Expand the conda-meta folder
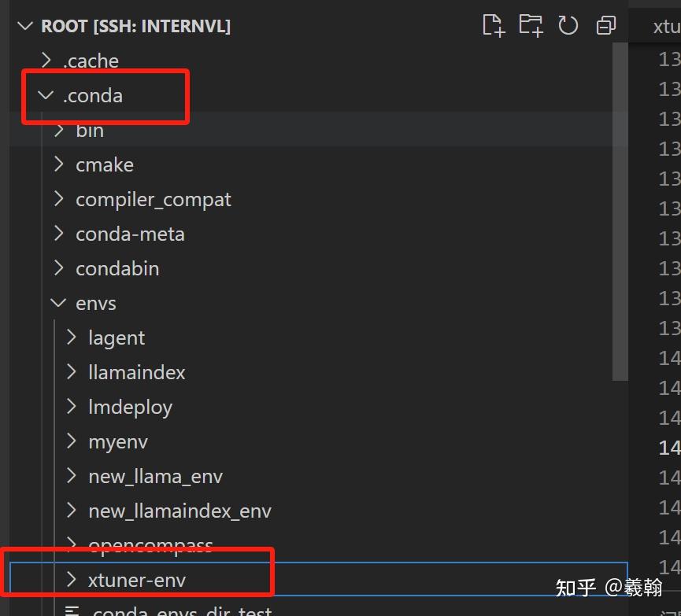This screenshot has width=681, height=616. tap(130, 234)
